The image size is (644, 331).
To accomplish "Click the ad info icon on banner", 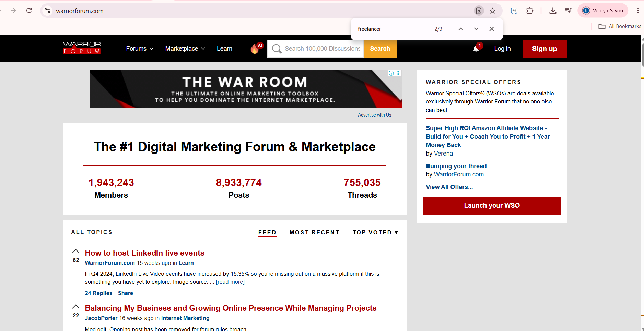I will pos(391,73).
